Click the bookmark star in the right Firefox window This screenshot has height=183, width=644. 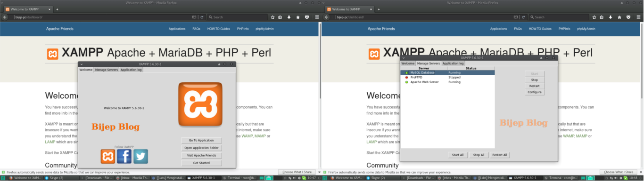(594, 17)
